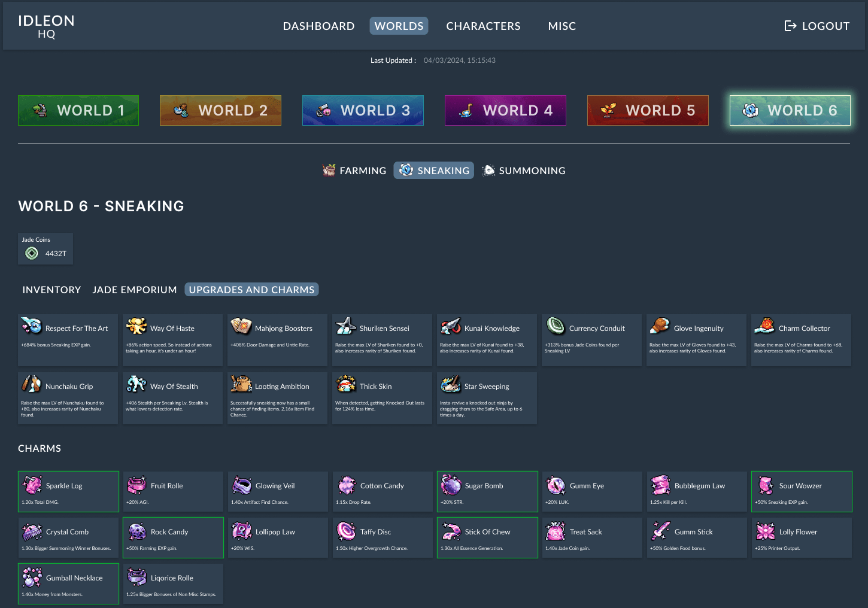Screen dimensions: 868x608
Task: Click the Lolly Flower charm icon
Action: coord(765,531)
